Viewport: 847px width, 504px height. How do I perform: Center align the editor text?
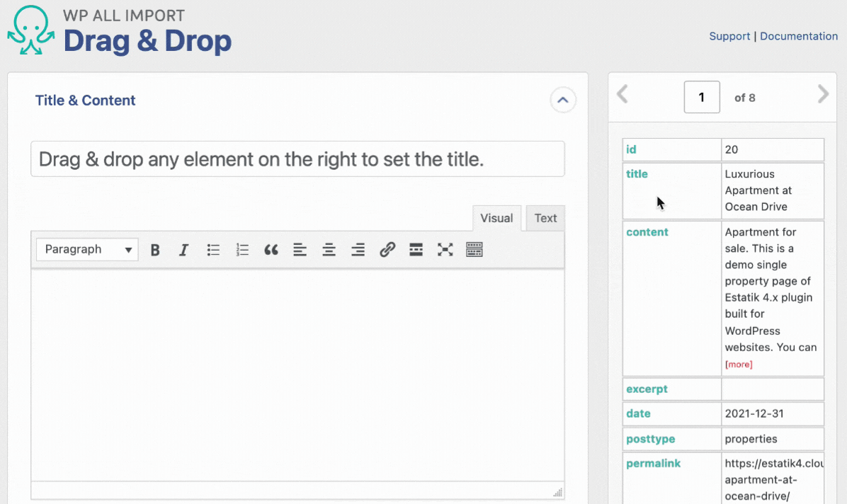(x=329, y=250)
